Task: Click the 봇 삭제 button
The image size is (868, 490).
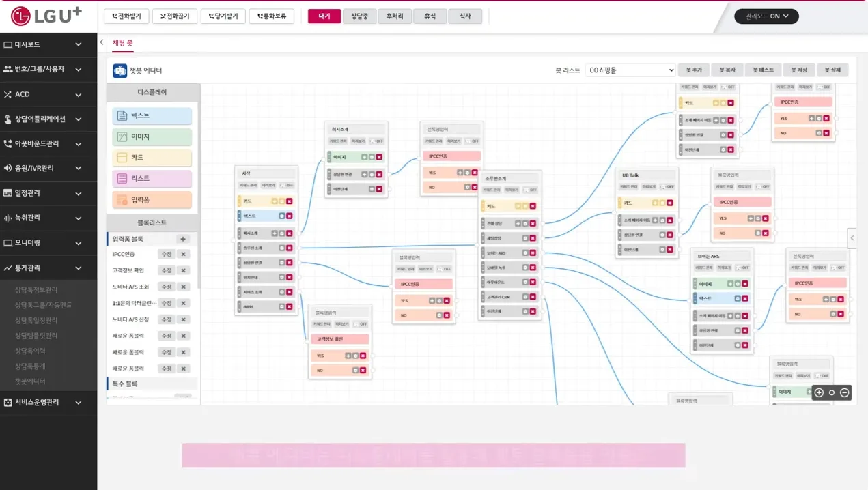Action: 833,70
